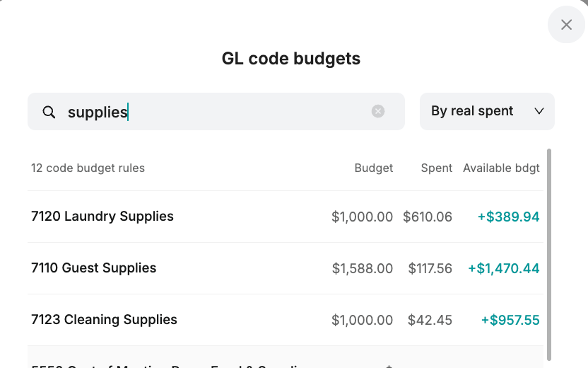
Task: Close the GL code budgets dialog
Action: point(566,25)
